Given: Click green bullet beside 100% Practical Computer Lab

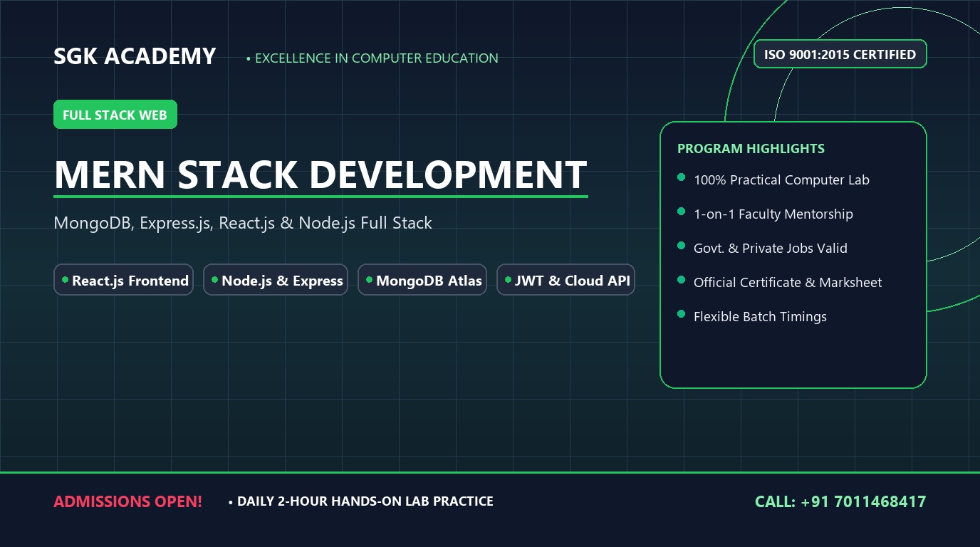Looking at the screenshot, I should tap(682, 177).
